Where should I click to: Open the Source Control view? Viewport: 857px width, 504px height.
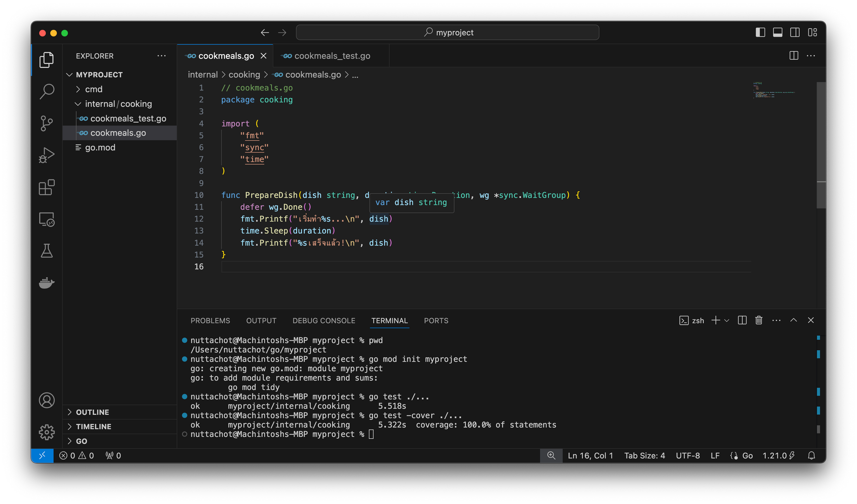point(46,123)
